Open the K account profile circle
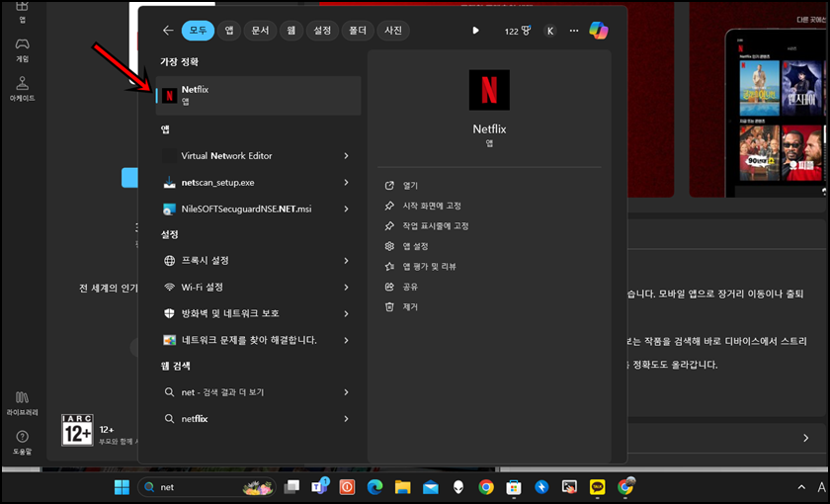 (550, 31)
